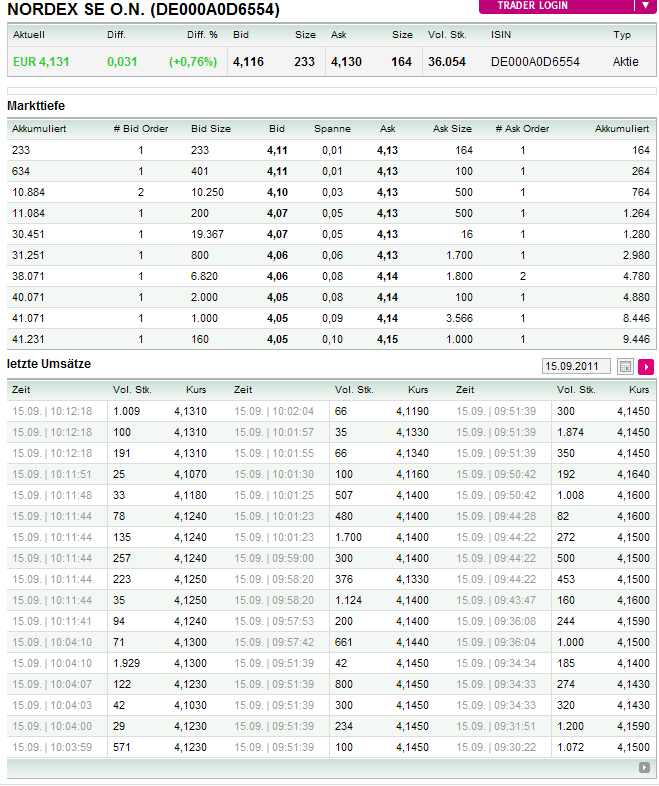
Task: Select the Diff. value 0,031
Action: [x=122, y=62]
